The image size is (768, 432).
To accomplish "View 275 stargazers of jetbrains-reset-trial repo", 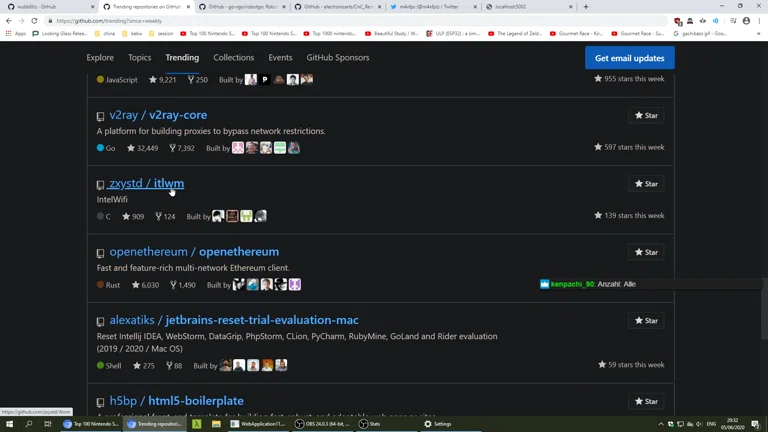I will [x=144, y=366].
